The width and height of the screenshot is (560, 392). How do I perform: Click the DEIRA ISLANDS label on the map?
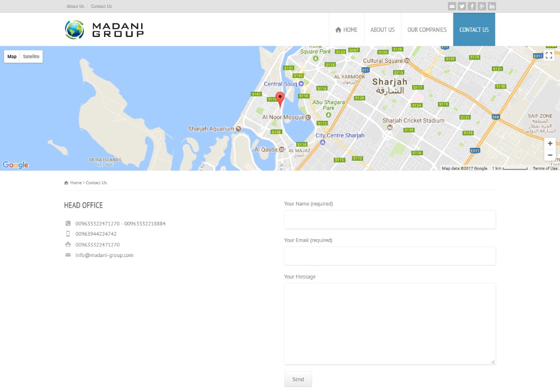click(105, 162)
